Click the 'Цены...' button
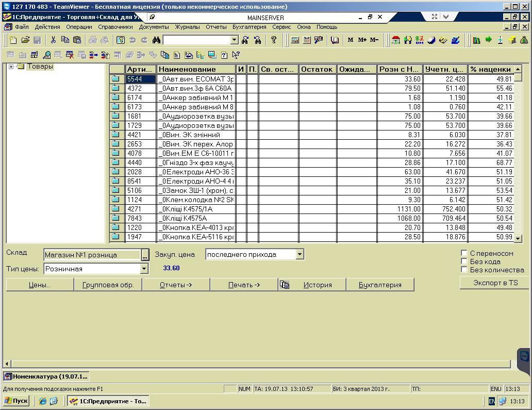Viewport: 532px width, 410px height. 40,285
